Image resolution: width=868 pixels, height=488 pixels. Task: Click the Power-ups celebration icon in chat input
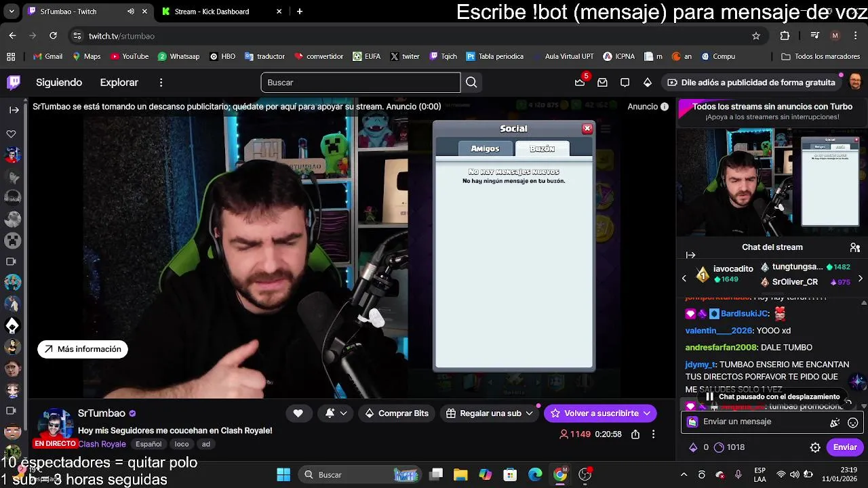pos(835,422)
